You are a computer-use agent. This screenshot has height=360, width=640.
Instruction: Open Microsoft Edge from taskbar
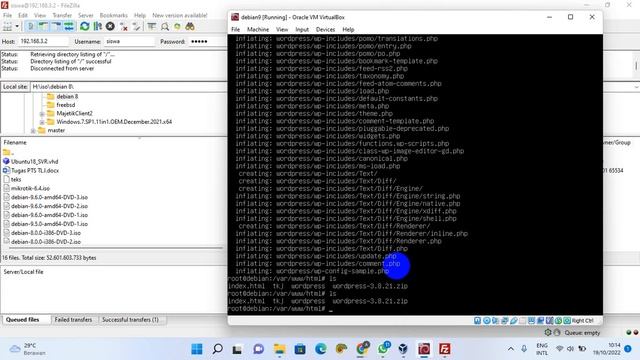click(321, 349)
